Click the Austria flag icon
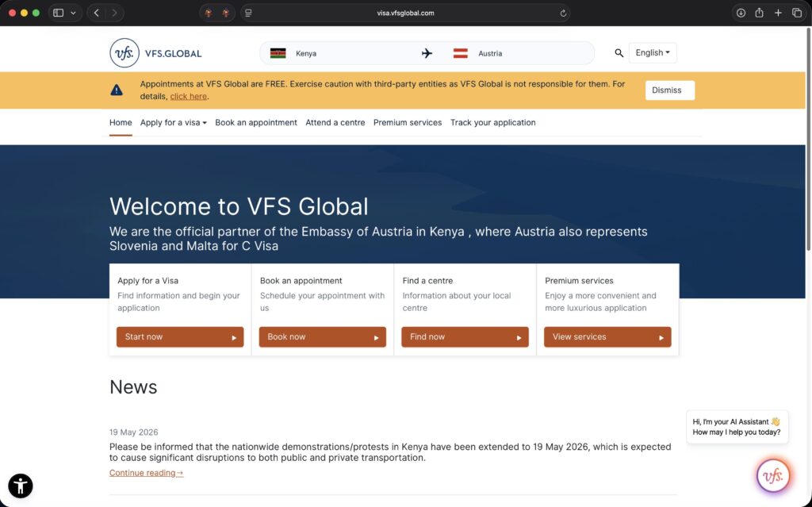Screen dimensions: 812x507 (x=461, y=53)
